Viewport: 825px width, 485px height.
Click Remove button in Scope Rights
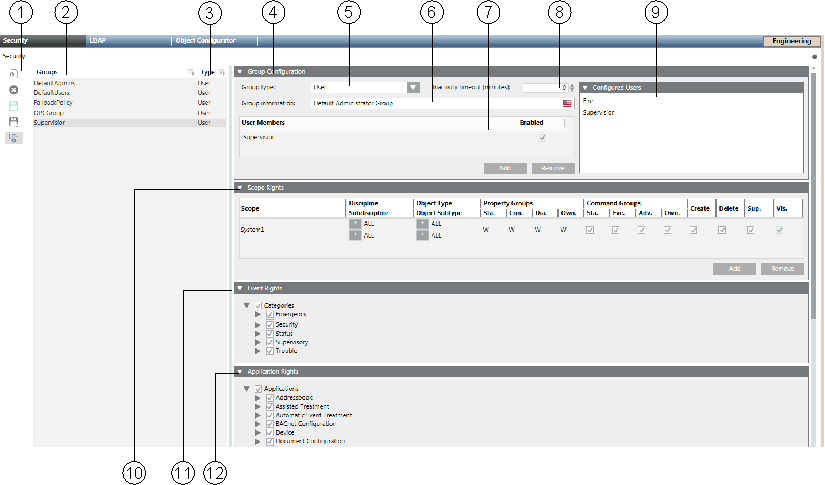pos(781,269)
